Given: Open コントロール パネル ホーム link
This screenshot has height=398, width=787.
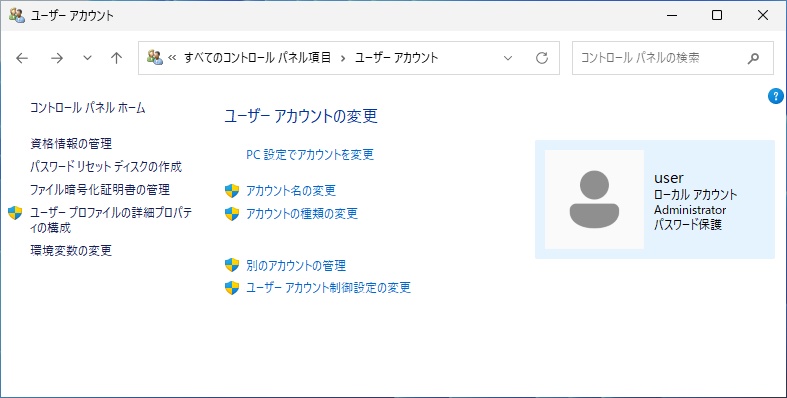Looking at the screenshot, I should (88, 107).
